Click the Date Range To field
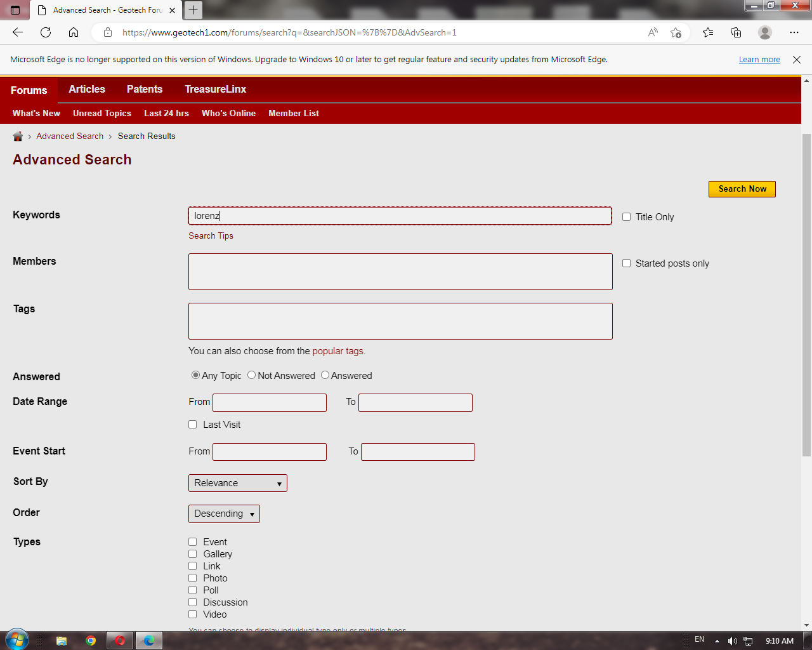The height and width of the screenshot is (650, 812). click(416, 402)
